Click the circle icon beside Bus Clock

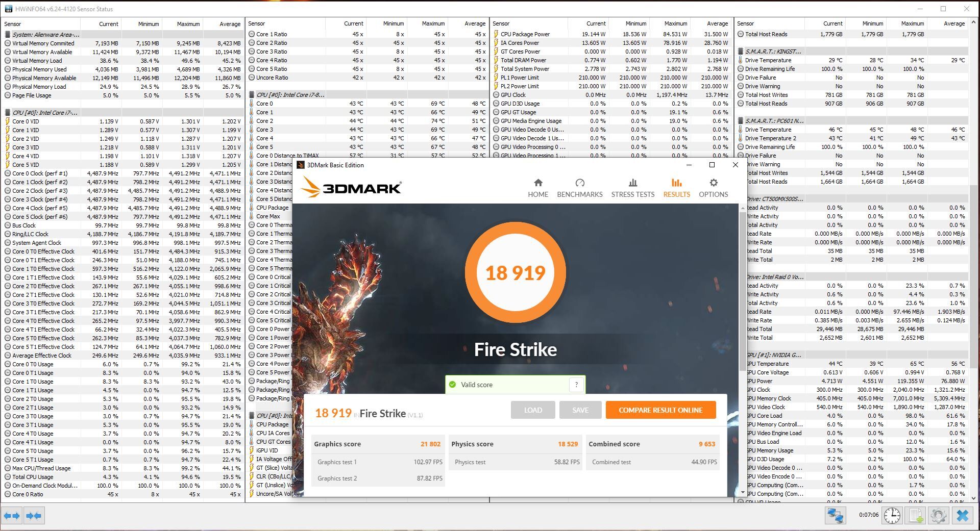pyautogui.click(x=8, y=225)
